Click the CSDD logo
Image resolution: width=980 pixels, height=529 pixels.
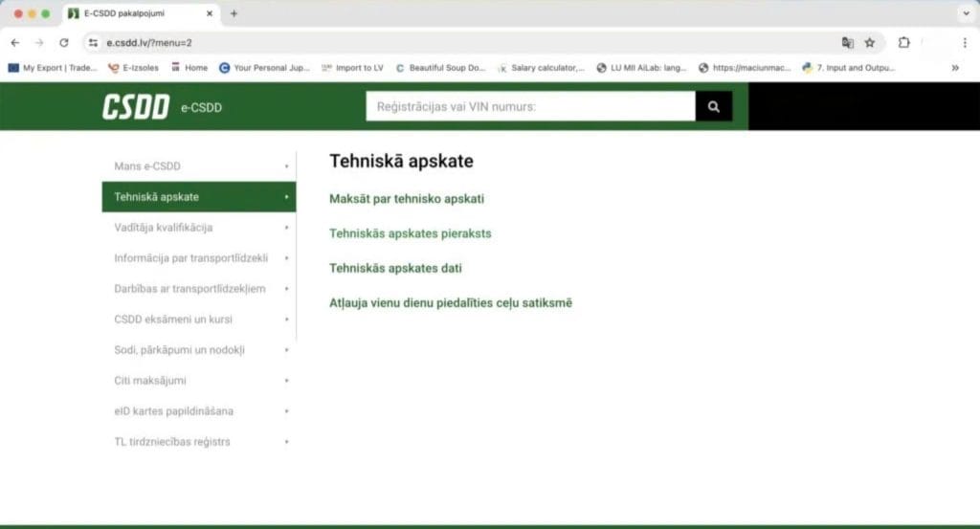[x=136, y=107]
